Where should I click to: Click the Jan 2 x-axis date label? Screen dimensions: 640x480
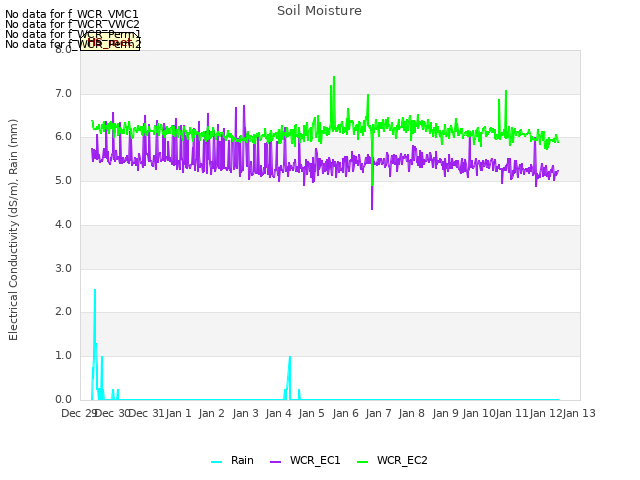point(212,413)
